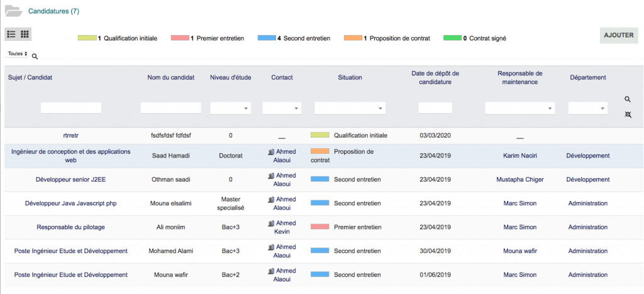
Task: Clear the column search filters
Action: click(x=628, y=115)
